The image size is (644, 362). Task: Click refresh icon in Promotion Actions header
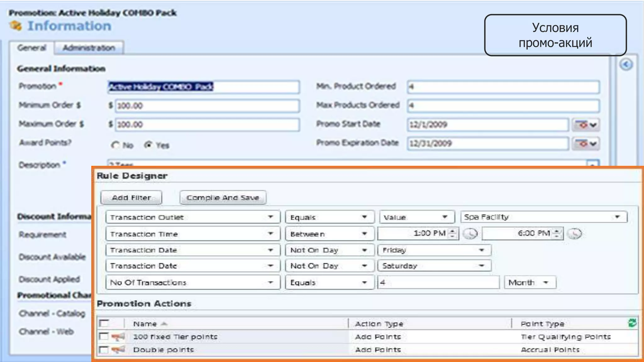coord(632,323)
